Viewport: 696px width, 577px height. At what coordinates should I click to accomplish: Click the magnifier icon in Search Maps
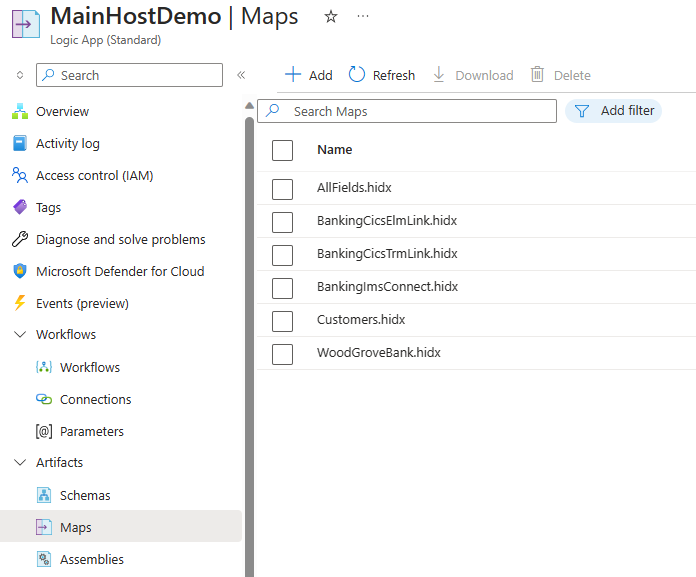(x=273, y=110)
